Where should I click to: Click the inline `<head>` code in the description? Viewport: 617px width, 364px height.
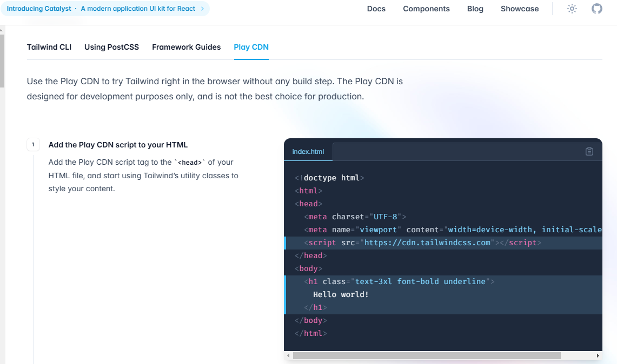pos(190,163)
